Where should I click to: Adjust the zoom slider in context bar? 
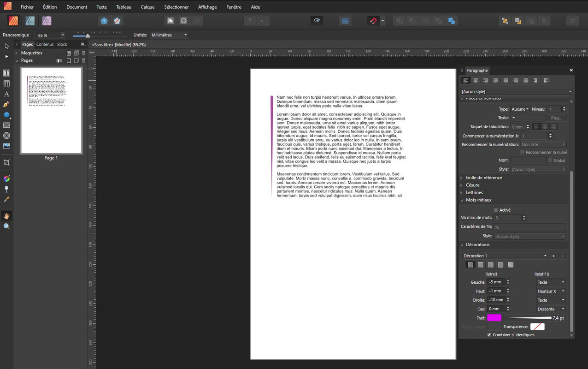(x=88, y=36)
